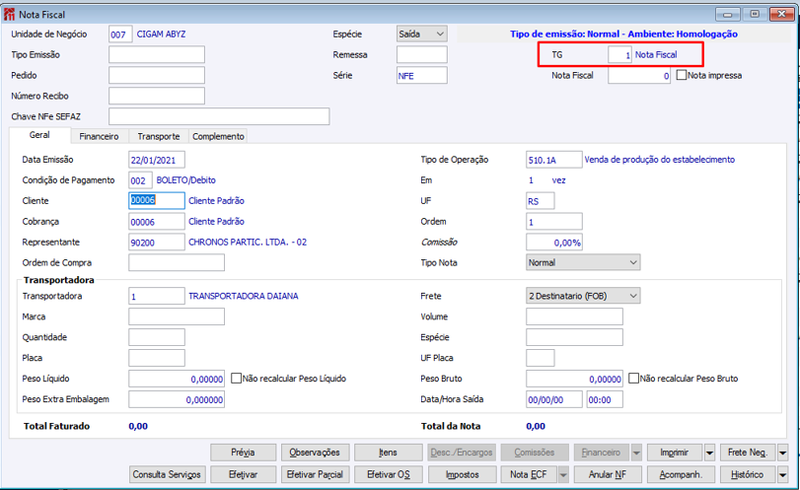Viewport: 800px width, 490px height.
Task: Click the Frete Neg. button
Action: tap(747, 452)
